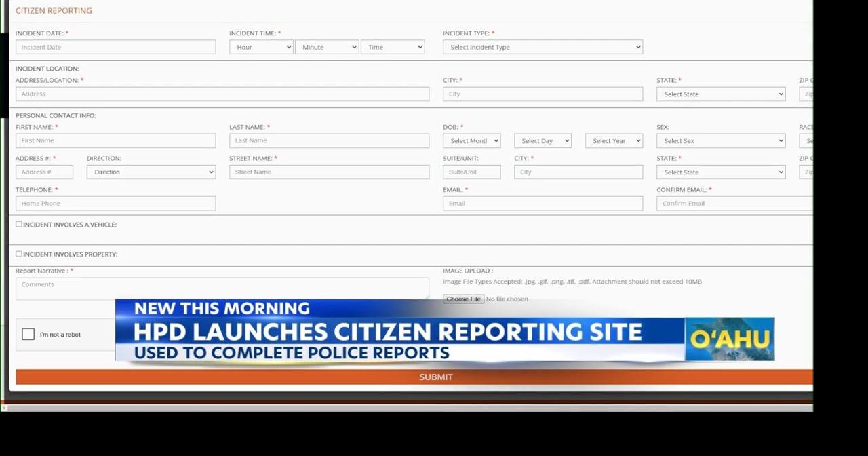Click the Suite/Unit field
The height and width of the screenshot is (456, 868).
pyautogui.click(x=471, y=172)
